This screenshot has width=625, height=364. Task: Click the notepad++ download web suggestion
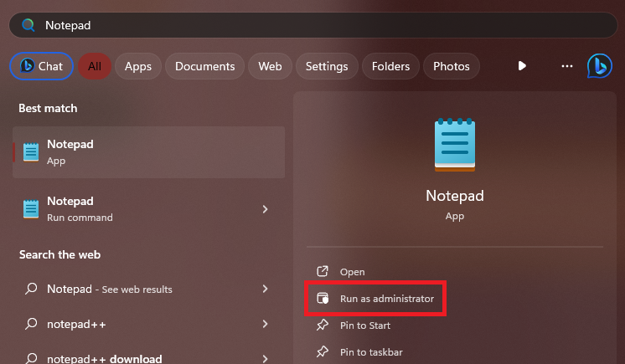(105, 358)
